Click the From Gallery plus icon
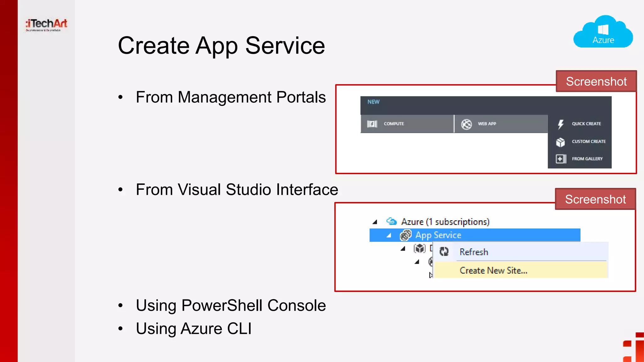 [x=561, y=159]
